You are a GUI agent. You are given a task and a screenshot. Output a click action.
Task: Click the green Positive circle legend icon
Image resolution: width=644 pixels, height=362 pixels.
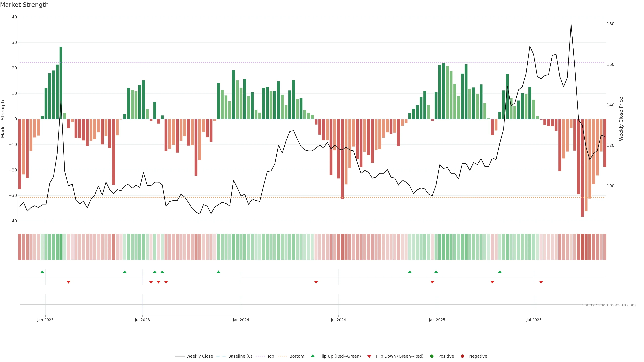click(432, 356)
